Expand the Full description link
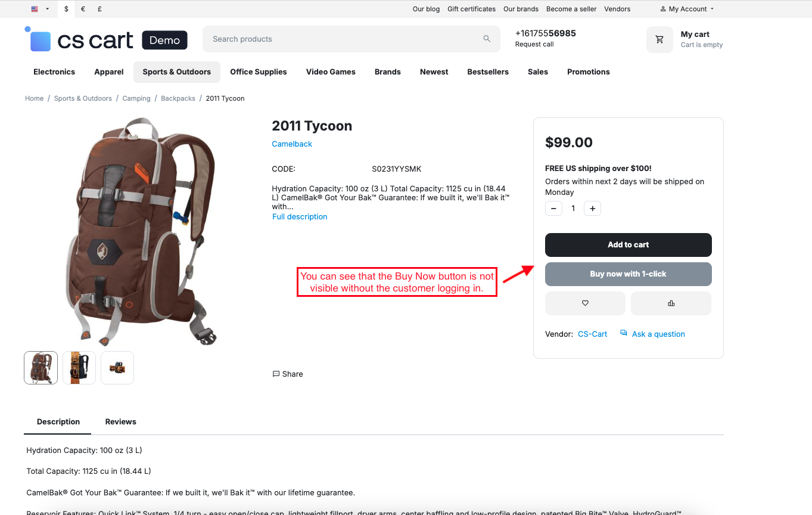This screenshot has height=515, width=812. (300, 217)
